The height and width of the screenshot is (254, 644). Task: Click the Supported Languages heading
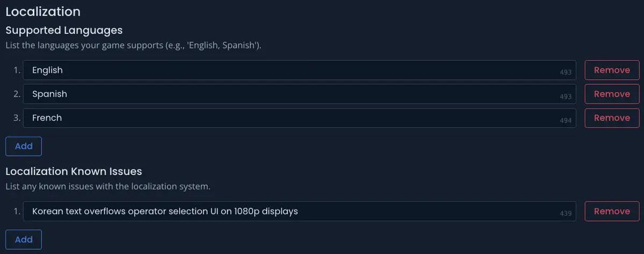(64, 30)
